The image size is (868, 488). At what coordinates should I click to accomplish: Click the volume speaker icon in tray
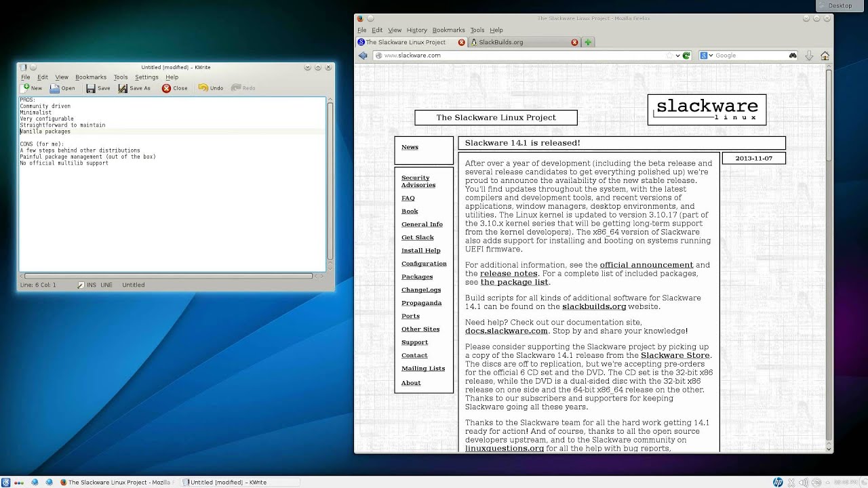[802, 482]
